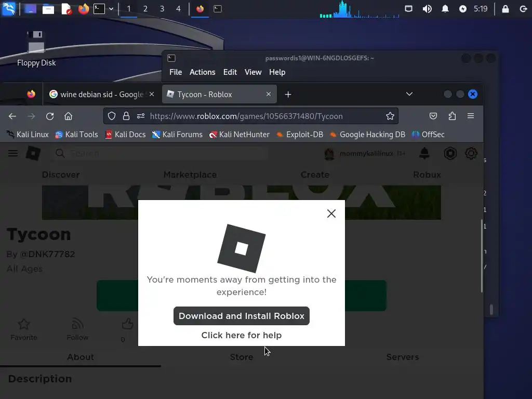This screenshot has width=532, height=399.
Task: Open a new Firefox tab
Action: coord(288,95)
